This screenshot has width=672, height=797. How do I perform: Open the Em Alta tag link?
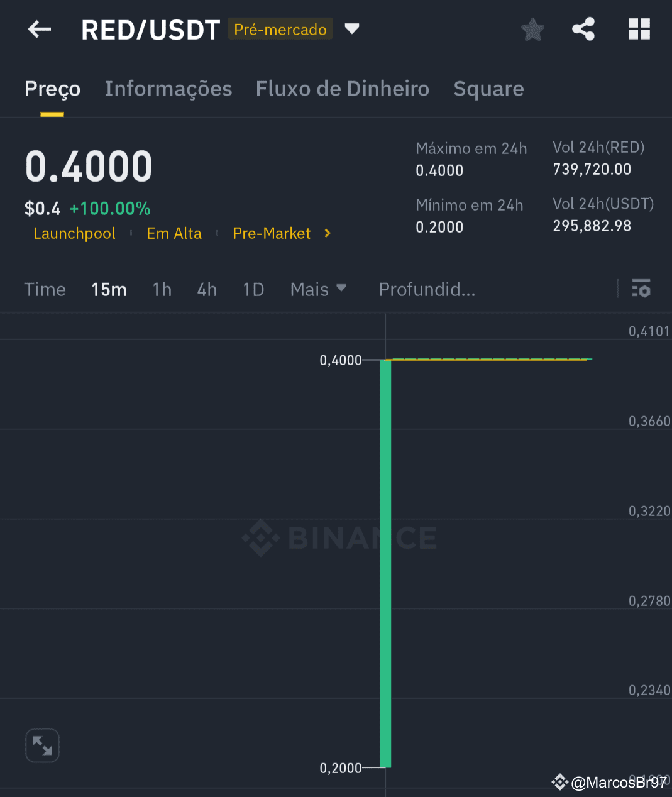[174, 233]
